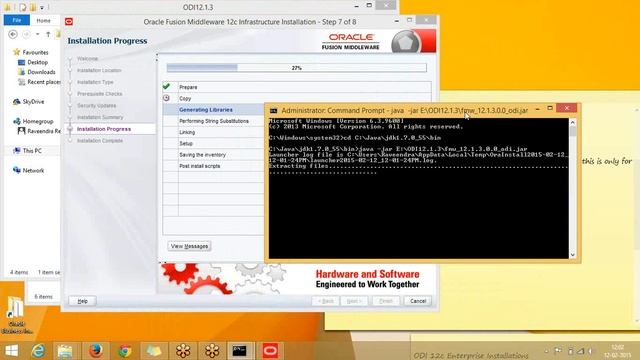Select the Copy row in progress list
640x360 pixels.
point(297,98)
